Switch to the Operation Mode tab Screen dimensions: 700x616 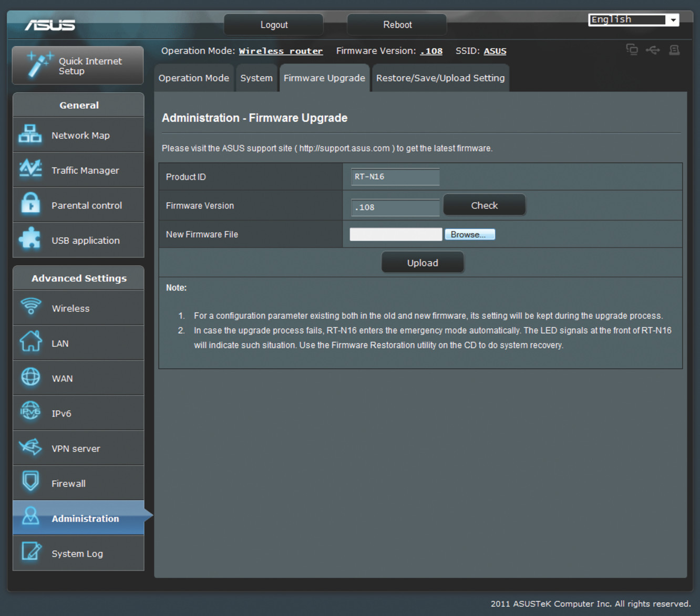(193, 78)
